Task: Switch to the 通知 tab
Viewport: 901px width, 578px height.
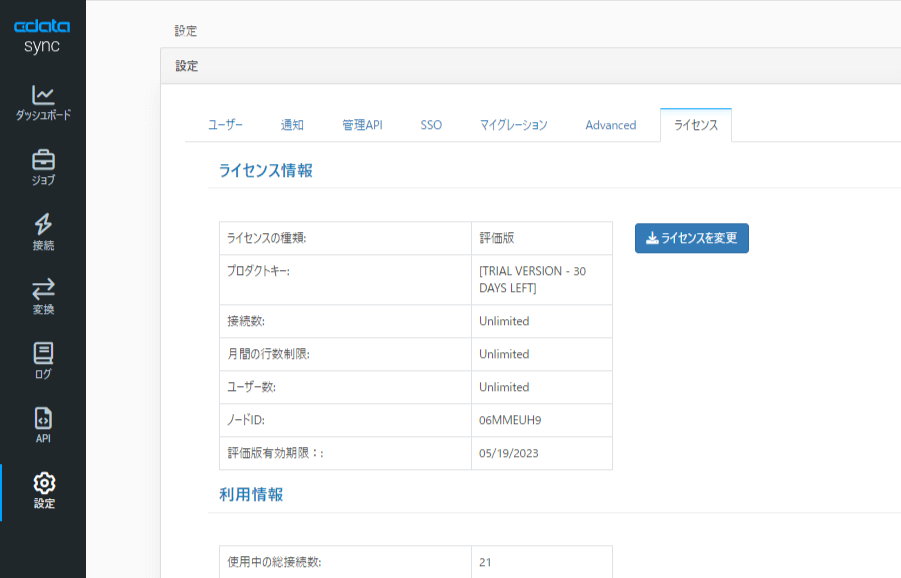Action: click(x=292, y=125)
